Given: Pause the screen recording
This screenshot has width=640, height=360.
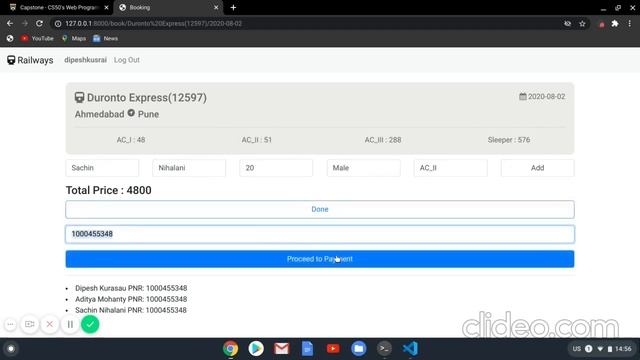Looking at the screenshot, I should tap(70, 324).
